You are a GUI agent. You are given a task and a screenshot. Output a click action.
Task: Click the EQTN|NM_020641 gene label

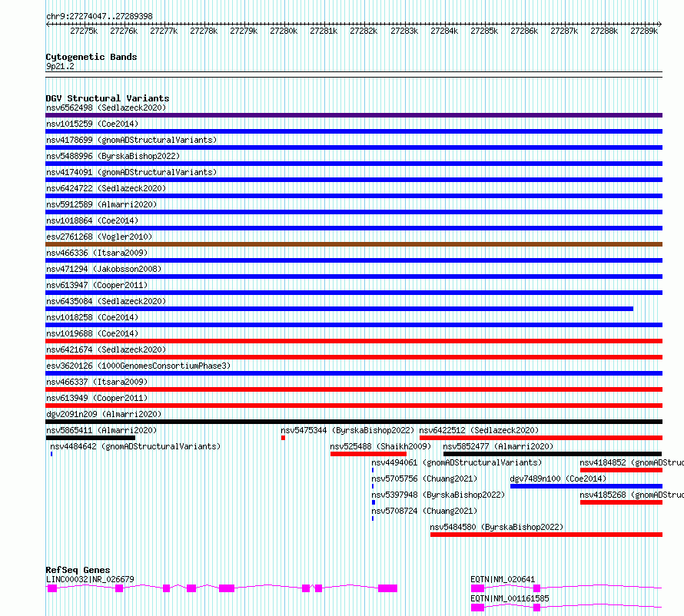pyautogui.click(x=503, y=579)
